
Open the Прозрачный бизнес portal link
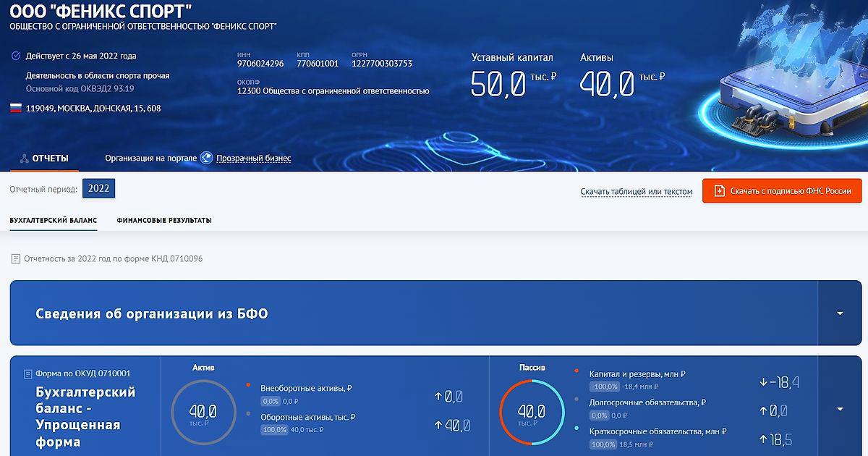click(x=253, y=159)
